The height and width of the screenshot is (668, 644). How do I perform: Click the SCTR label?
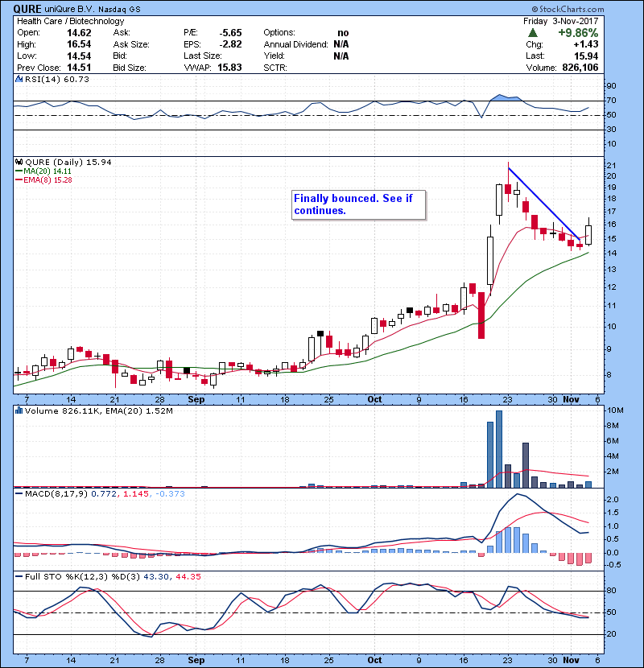(x=275, y=68)
